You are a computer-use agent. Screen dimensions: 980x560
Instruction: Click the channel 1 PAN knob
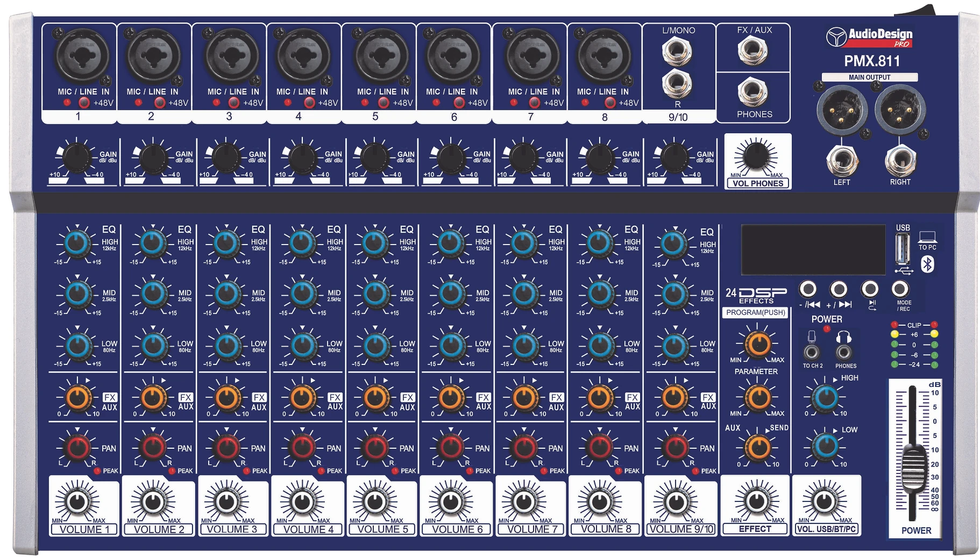(78, 447)
